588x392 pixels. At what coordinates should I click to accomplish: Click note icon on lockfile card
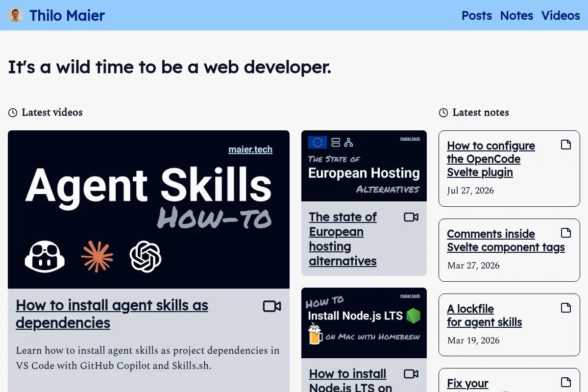click(x=566, y=308)
